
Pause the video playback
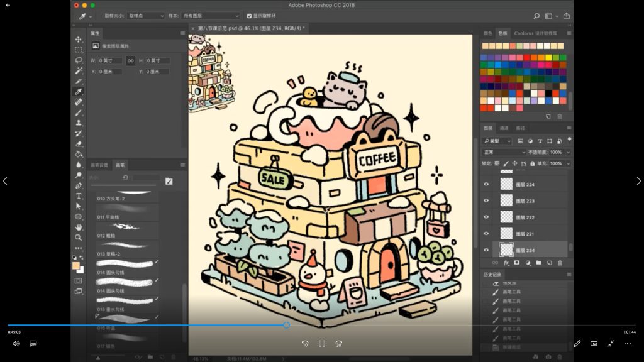coord(321,344)
